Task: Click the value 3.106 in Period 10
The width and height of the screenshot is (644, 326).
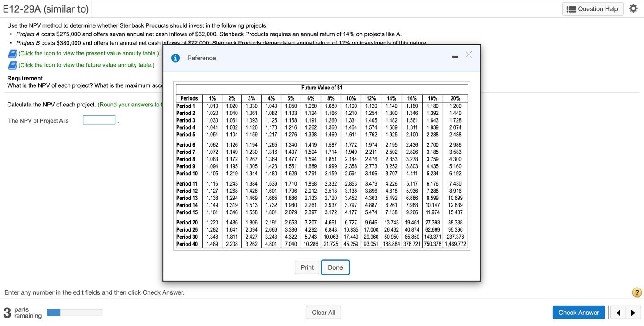Action: pos(371,174)
